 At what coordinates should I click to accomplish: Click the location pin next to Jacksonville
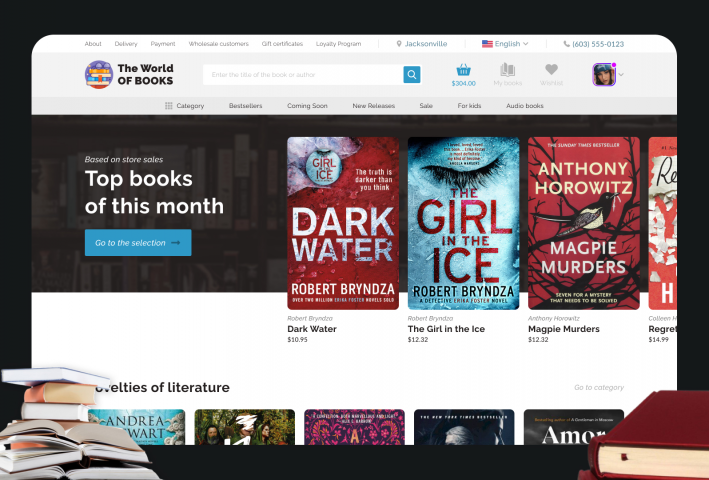click(399, 44)
